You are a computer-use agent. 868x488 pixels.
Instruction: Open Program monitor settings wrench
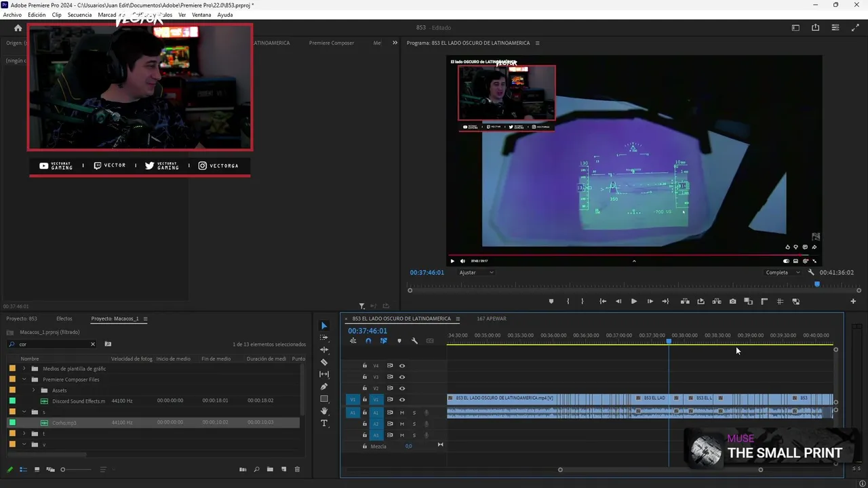[x=810, y=272]
